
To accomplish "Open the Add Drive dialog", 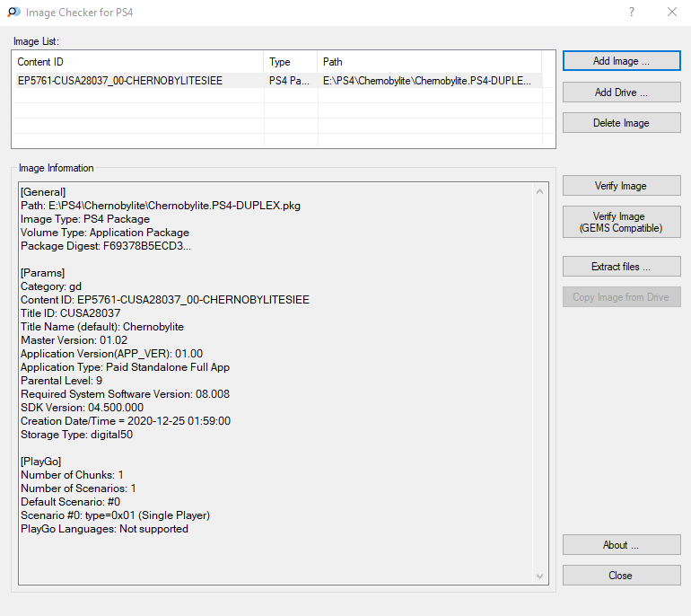I will (x=621, y=92).
